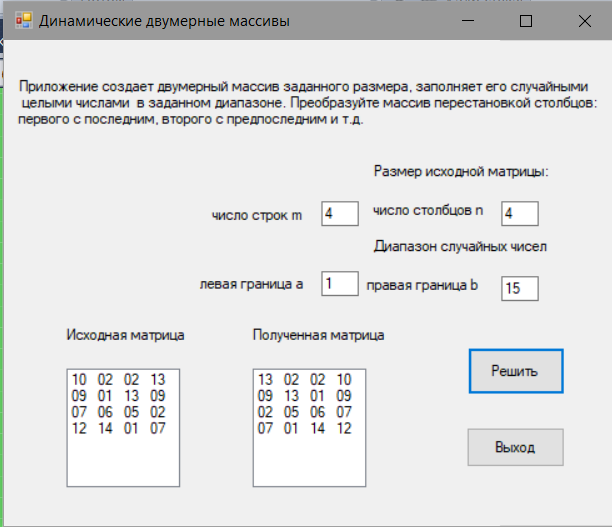Click row 09 13 01 09 in result matrix
This screenshot has height=527, width=612.
tap(304, 396)
